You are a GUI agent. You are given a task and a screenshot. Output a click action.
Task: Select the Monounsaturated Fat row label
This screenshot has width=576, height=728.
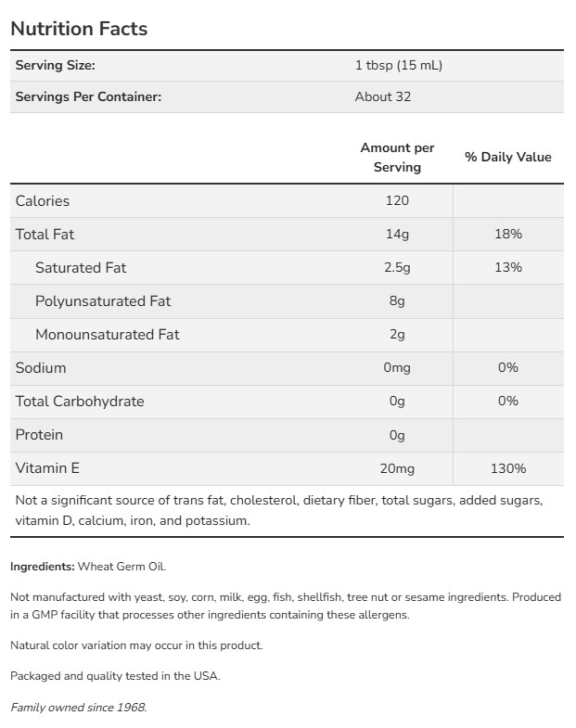point(108,335)
